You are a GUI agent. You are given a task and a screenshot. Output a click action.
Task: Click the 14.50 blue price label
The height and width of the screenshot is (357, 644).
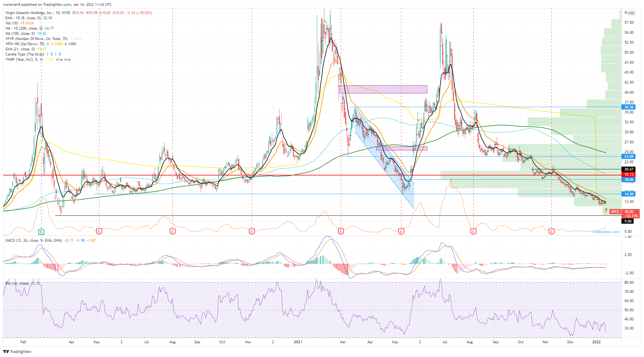(629, 194)
